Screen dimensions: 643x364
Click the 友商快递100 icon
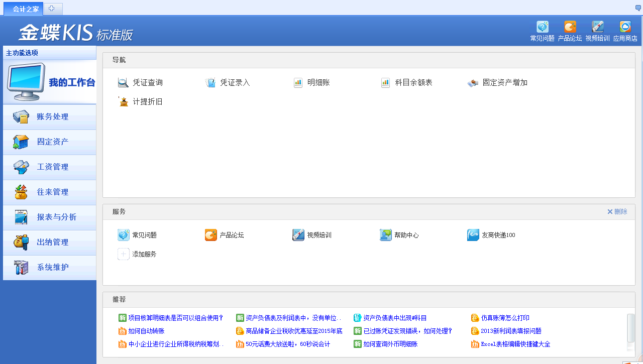[473, 235]
